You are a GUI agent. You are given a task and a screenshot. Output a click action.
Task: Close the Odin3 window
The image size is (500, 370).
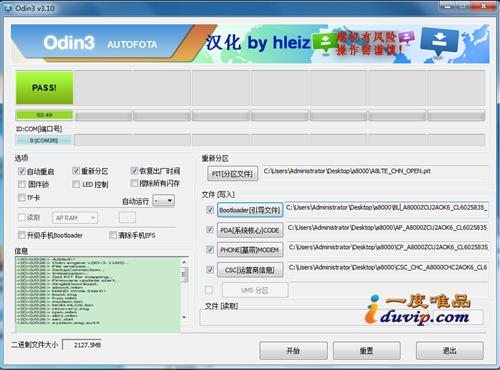coord(484,6)
